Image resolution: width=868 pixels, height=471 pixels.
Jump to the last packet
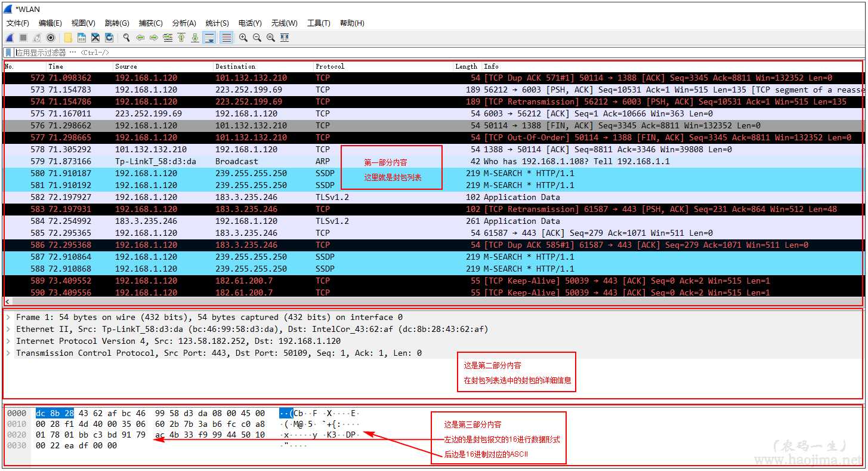coord(195,38)
